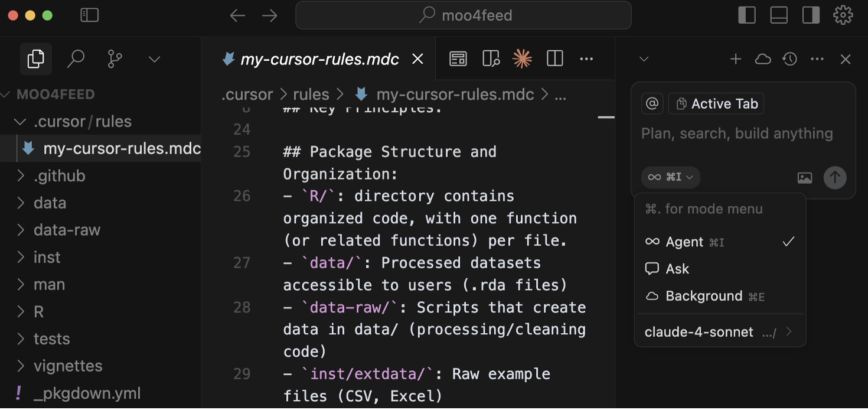Image resolution: width=868 pixels, height=410 pixels.
Task: Open the settings gear icon
Action: click(843, 15)
